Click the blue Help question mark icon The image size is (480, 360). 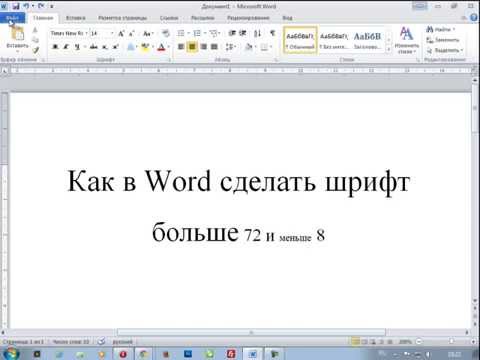coord(473,18)
